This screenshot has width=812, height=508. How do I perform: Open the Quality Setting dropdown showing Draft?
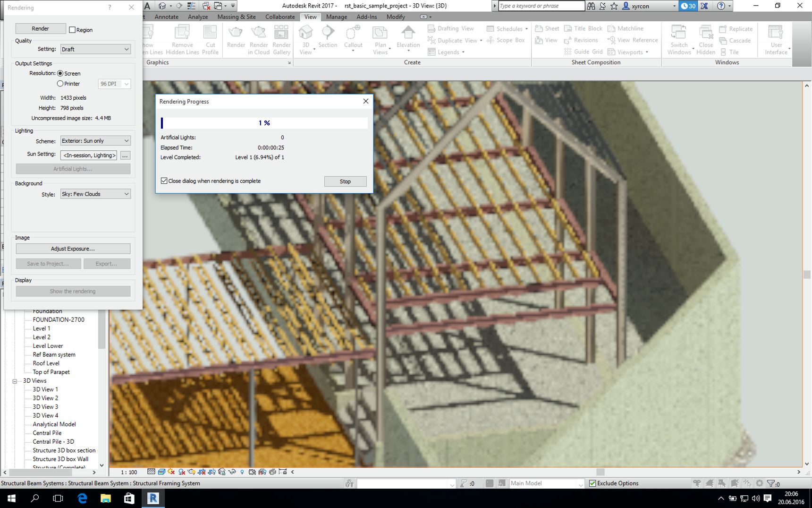click(95, 49)
